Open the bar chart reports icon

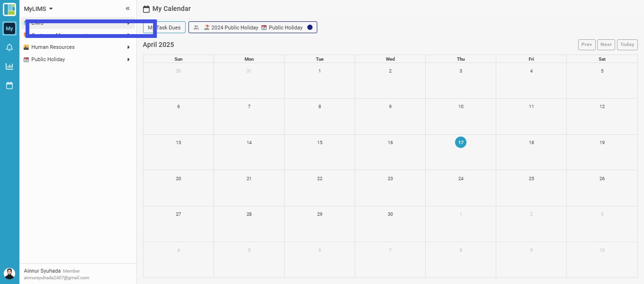(x=9, y=66)
